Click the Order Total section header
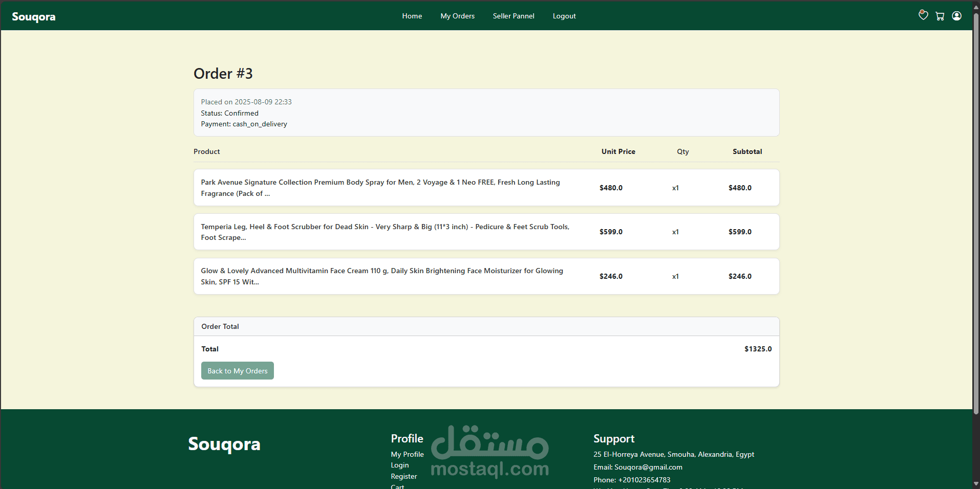Viewport: 980px width, 489px height. (486, 326)
